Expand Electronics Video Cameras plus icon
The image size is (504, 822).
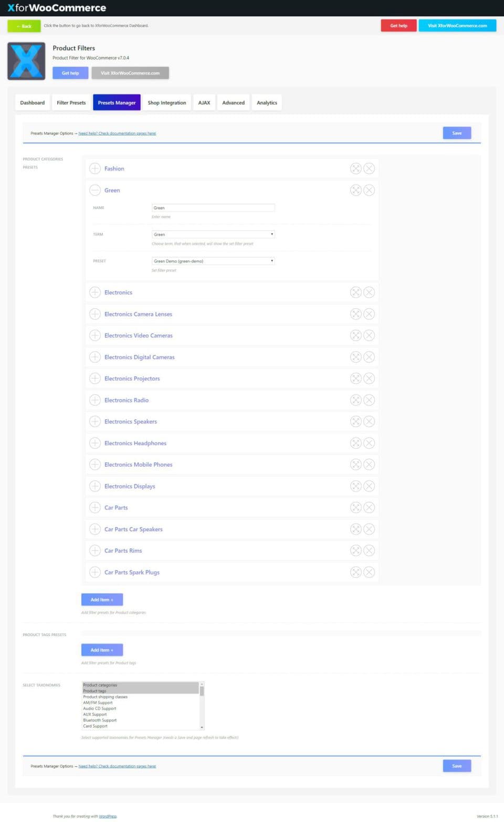coord(95,335)
